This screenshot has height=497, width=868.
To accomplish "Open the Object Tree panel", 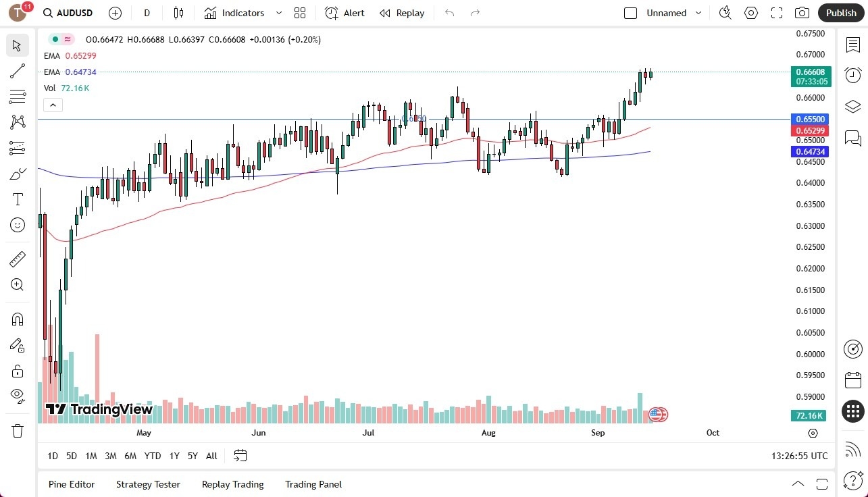I will pos(852,107).
